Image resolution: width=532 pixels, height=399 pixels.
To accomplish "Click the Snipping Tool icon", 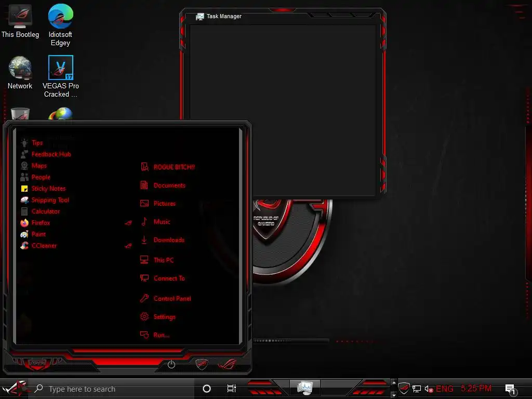I will pyautogui.click(x=24, y=200).
